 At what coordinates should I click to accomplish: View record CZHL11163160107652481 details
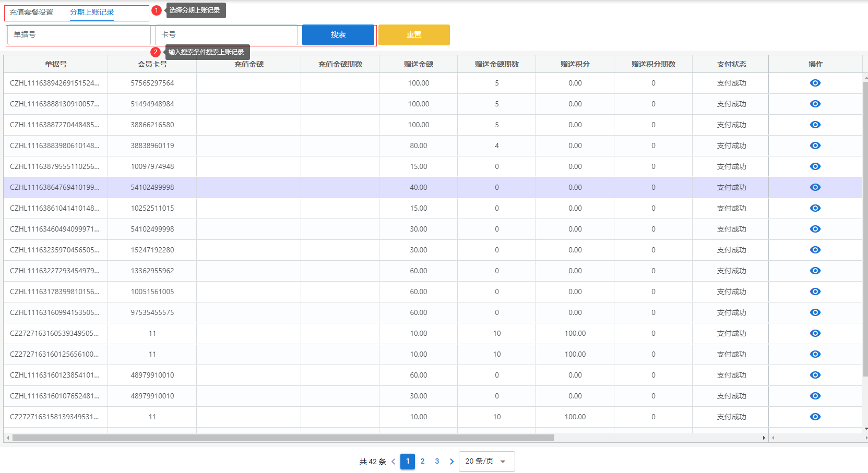click(x=815, y=396)
